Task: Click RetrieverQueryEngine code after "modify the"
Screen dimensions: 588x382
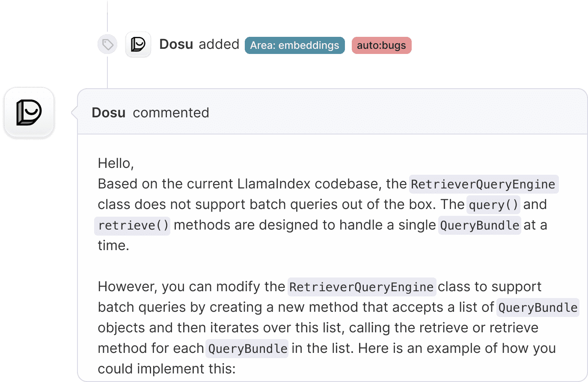Action: point(362,287)
